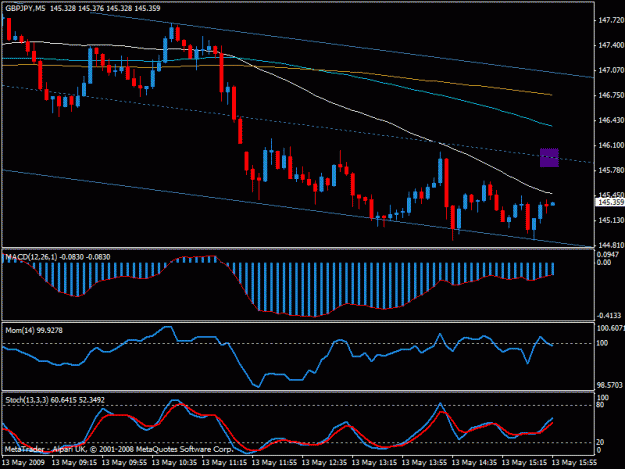Click the 13 May 12:35 time label

click(x=324, y=463)
